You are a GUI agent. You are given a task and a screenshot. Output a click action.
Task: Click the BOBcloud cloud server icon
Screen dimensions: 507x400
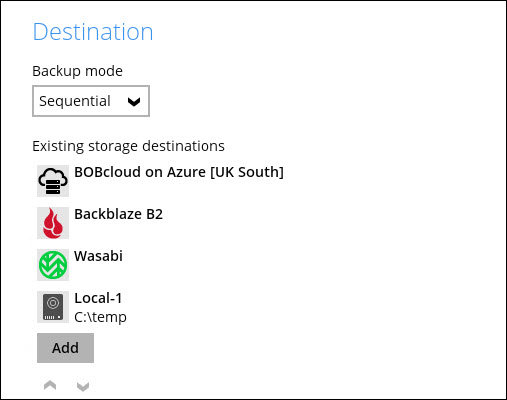(x=53, y=181)
